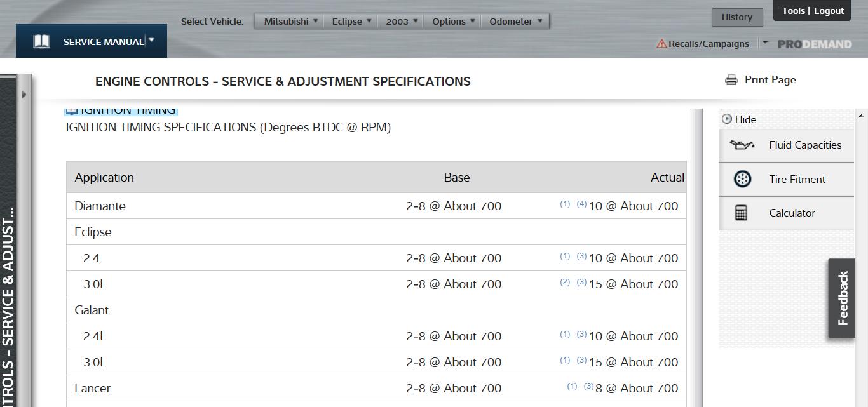This screenshot has width=868, height=407.
Task: Click the Service Manual book icon
Action: click(41, 42)
